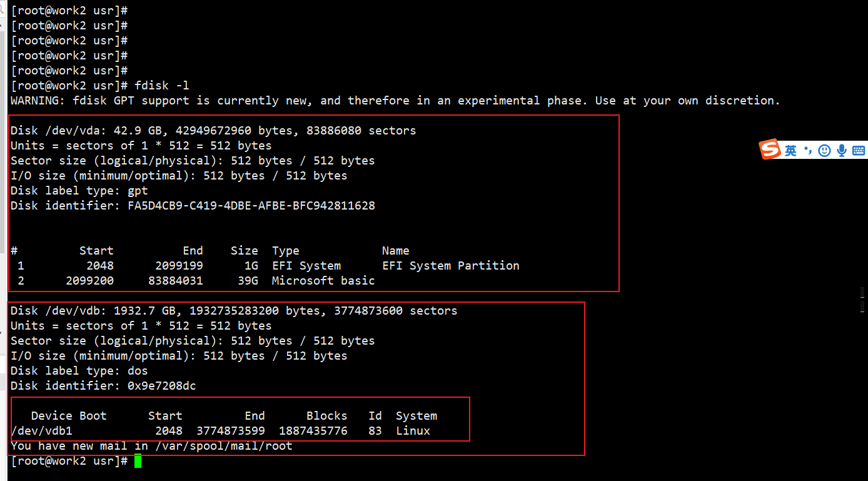The image size is (868, 481).
Task: Click the Sogou S logo icon
Action: pyautogui.click(x=770, y=149)
